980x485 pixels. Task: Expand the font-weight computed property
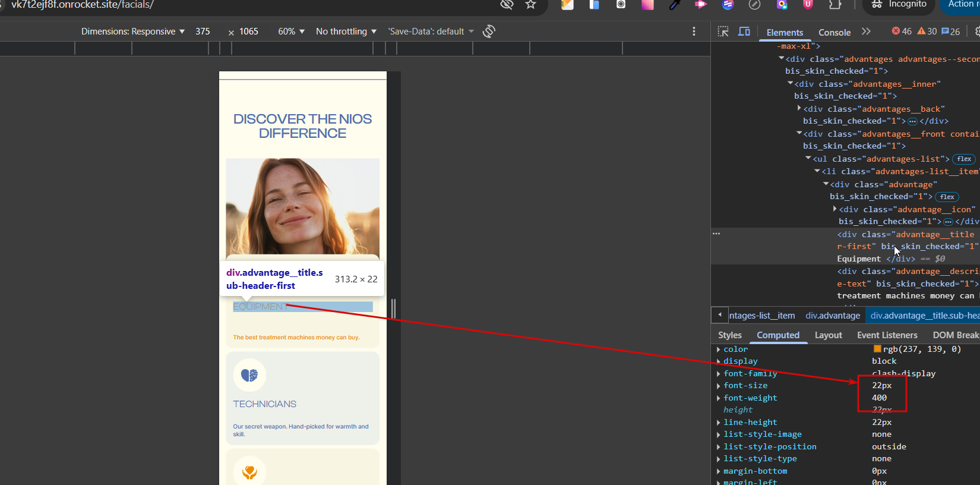719,398
